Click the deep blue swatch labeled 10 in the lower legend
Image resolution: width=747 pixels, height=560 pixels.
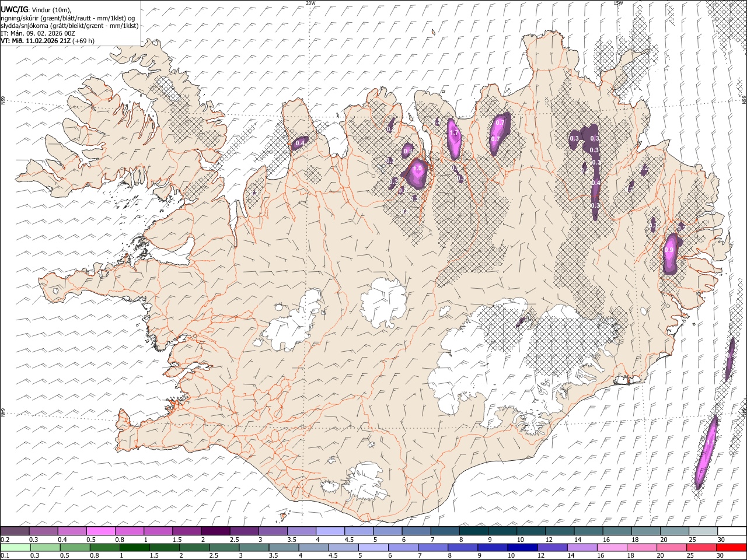point(522,547)
